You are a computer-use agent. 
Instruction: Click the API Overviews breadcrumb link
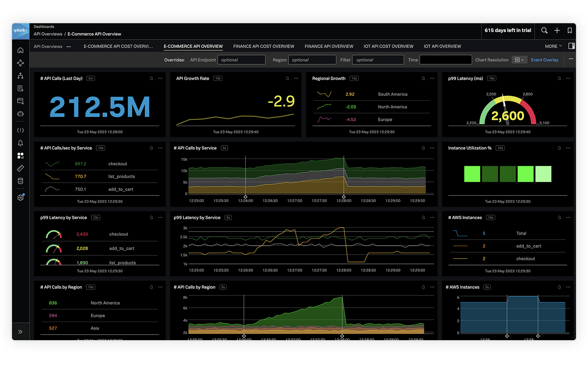[x=48, y=34]
